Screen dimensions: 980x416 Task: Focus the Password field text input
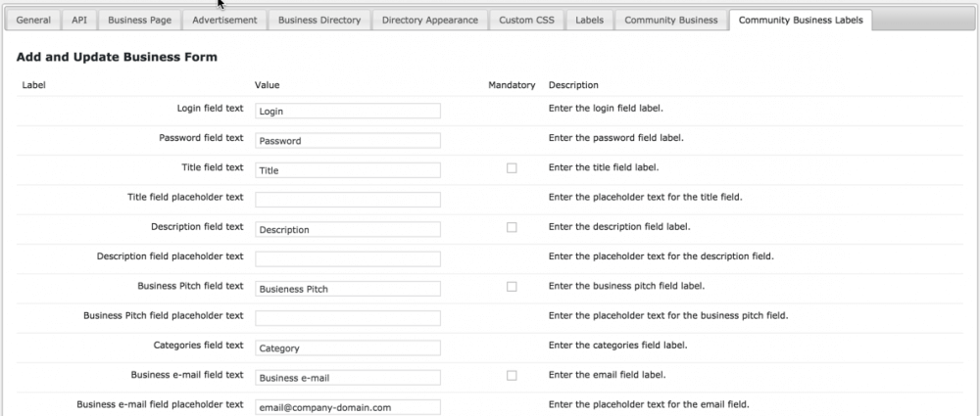pos(348,140)
